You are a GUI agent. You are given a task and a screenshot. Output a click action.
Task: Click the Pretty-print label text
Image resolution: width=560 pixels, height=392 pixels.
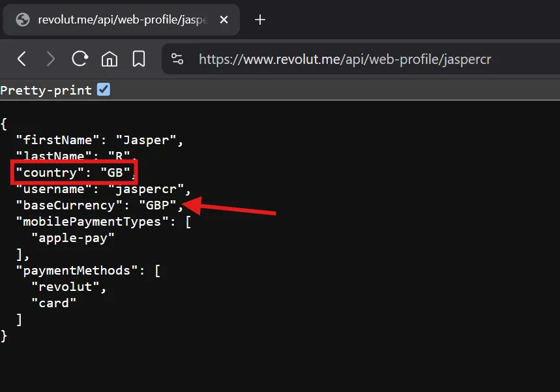tap(46, 90)
